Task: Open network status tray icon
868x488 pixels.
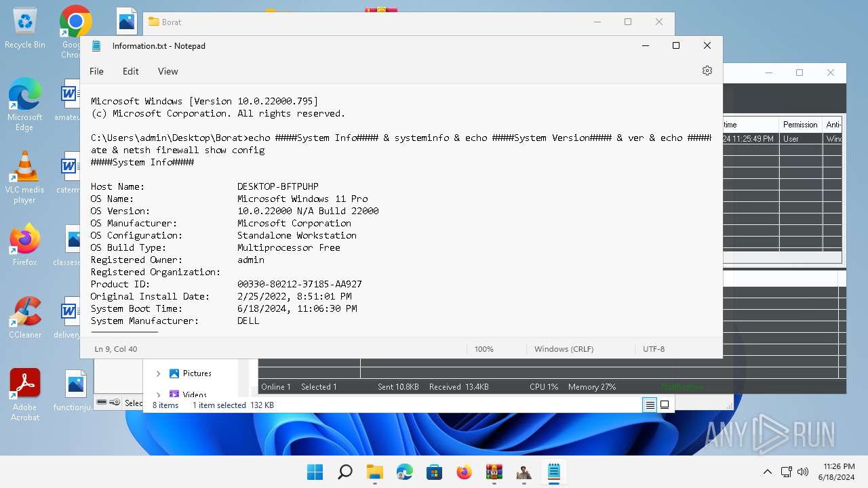Action: click(x=787, y=472)
